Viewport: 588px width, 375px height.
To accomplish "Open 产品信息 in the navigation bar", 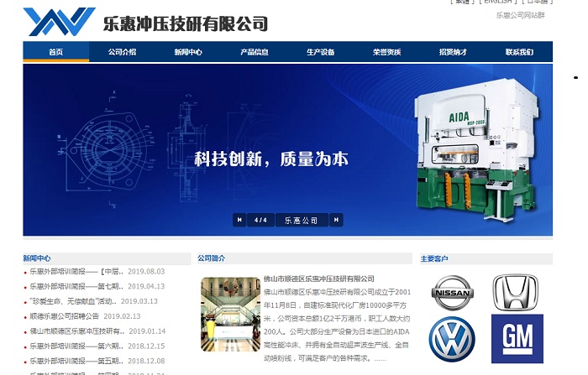I will (255, 52).
